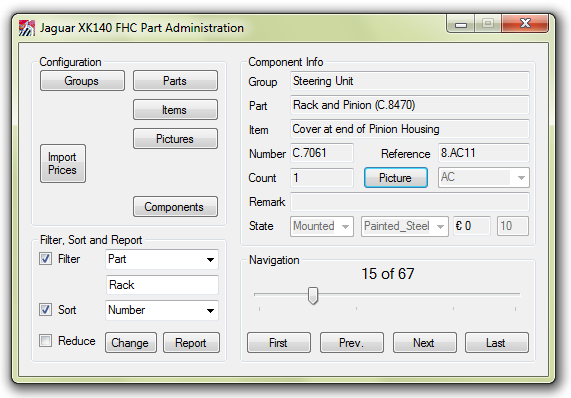Click the field showing 10 in State row
The width and height of the screenshot is (571, 398).
[513, 226]
